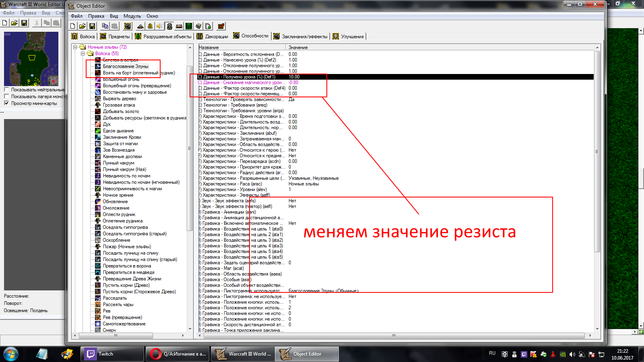Click the Название column header
Screen dimensions: 644x362
click(x=243, y=47)
